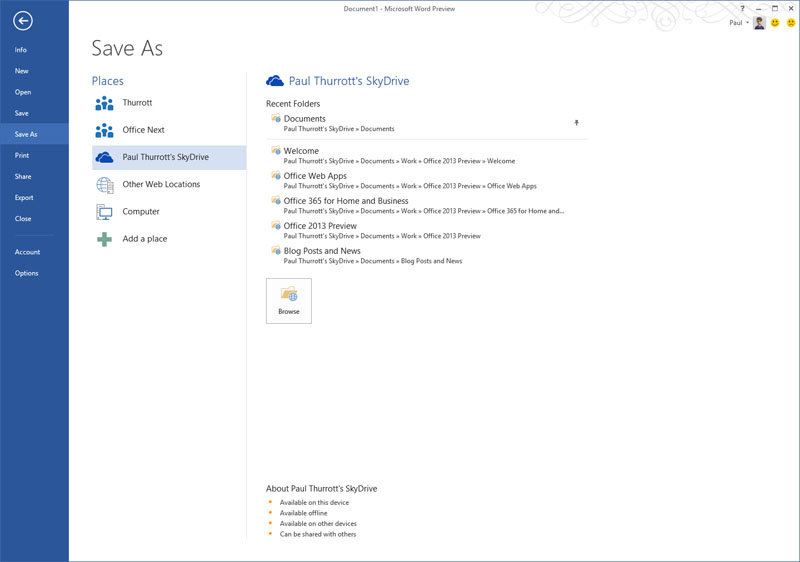The width and height of the screenshot is (800, 562).
Task: Open Word Options
Action: (x=27, y=273)
